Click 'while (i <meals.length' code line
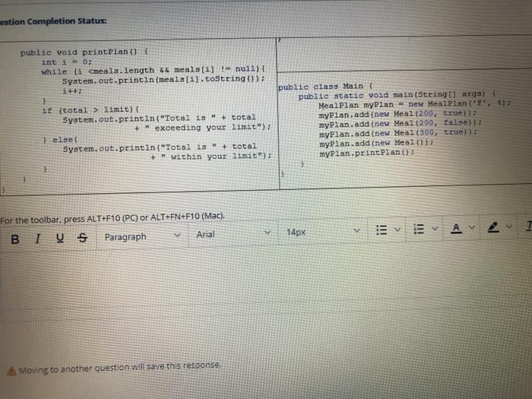This screenshot has height=399, width=532. [x=153, y=70]
